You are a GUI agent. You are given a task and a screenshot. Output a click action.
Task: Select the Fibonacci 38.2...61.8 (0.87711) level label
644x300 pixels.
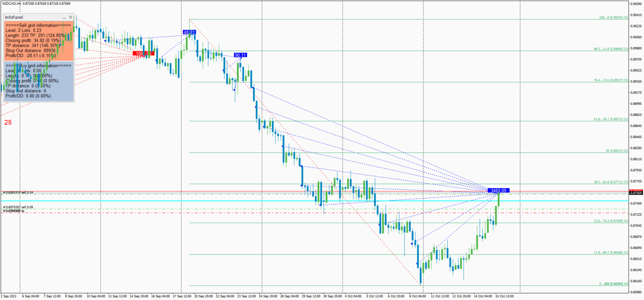click(x=611, y=182)
